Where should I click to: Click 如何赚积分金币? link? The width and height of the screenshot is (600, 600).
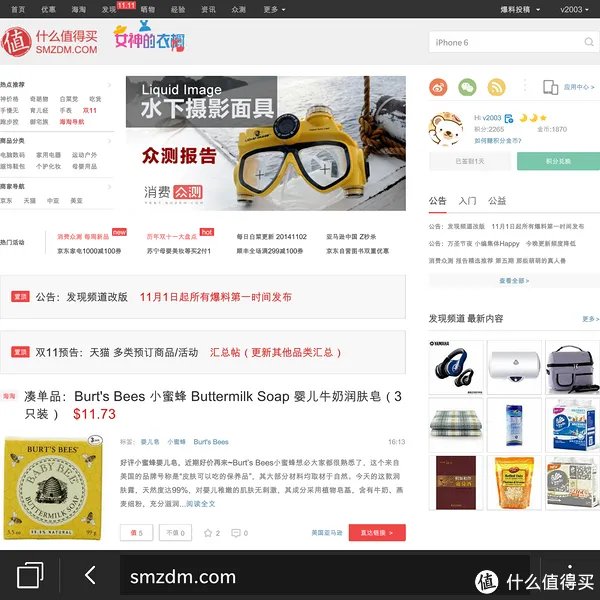[x=497, y=140]
